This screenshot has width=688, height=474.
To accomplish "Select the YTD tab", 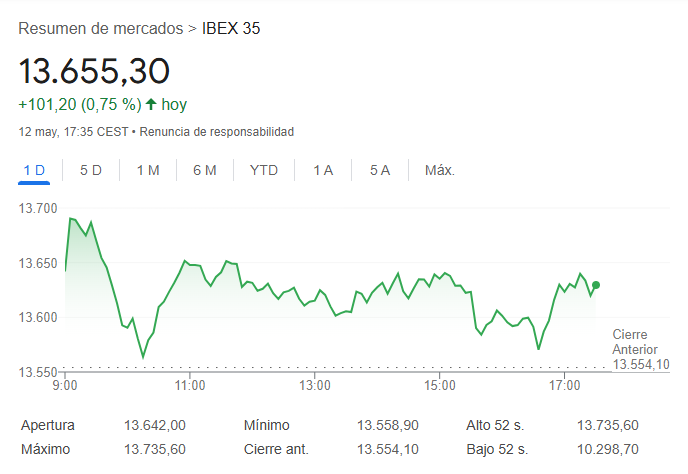I will (x=264, y=170).
